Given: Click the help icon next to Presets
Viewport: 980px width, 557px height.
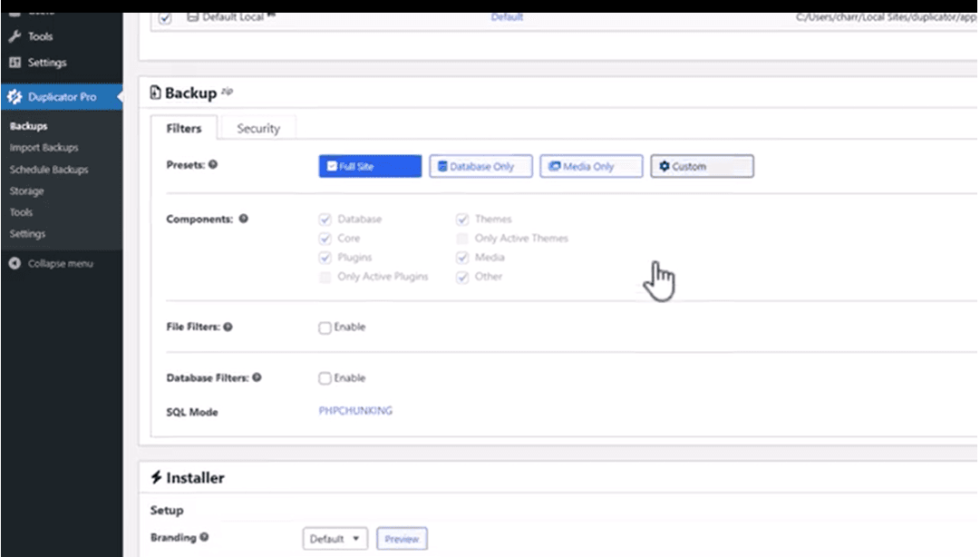Looking at the screenshot, I should pos(213,166).
